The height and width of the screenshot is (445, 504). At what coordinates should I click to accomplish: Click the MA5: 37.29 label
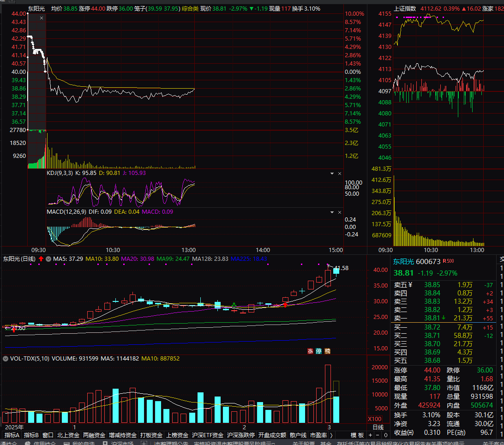coord(68,259)
